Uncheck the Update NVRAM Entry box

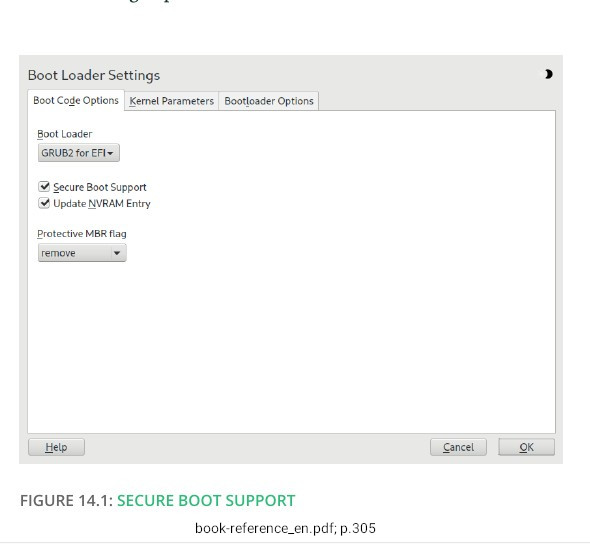(44, 203)
